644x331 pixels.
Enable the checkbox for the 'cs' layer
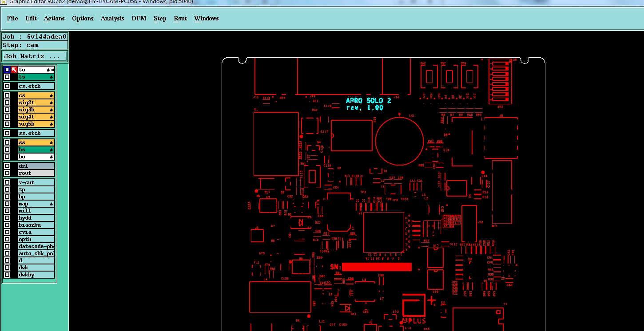tap(7, 95)
